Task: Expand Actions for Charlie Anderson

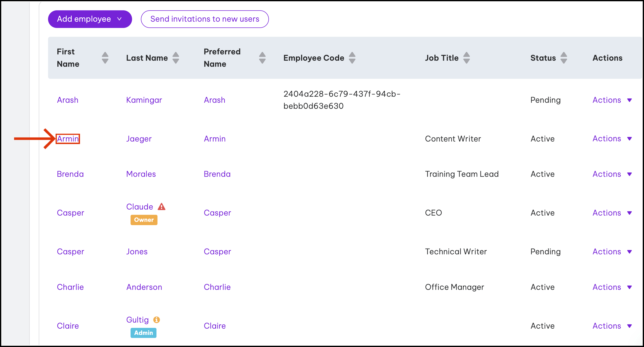Action: coord(612,287)
